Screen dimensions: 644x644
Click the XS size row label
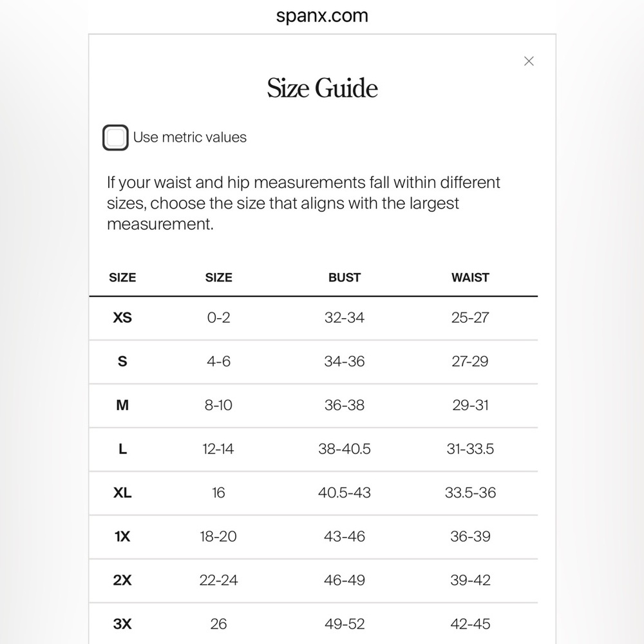click(122, 317)
